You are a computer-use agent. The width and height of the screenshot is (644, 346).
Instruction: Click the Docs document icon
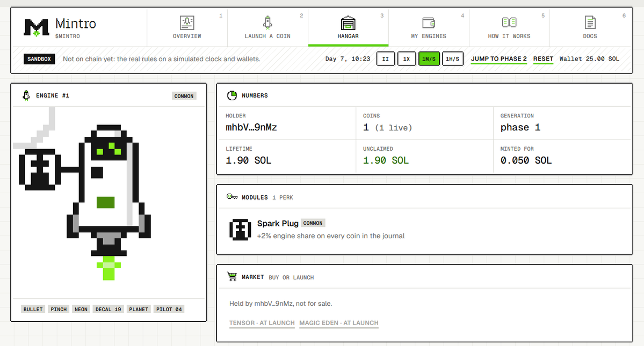click(x=590, y=23)
